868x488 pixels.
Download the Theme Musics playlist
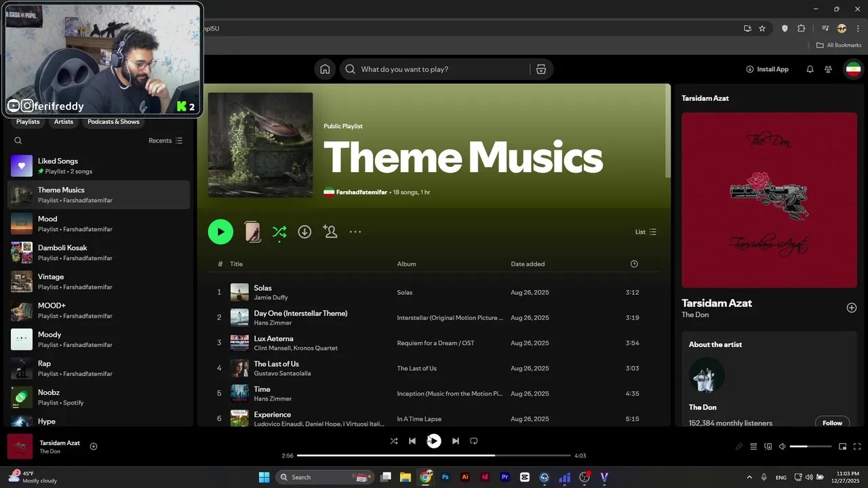304,232
